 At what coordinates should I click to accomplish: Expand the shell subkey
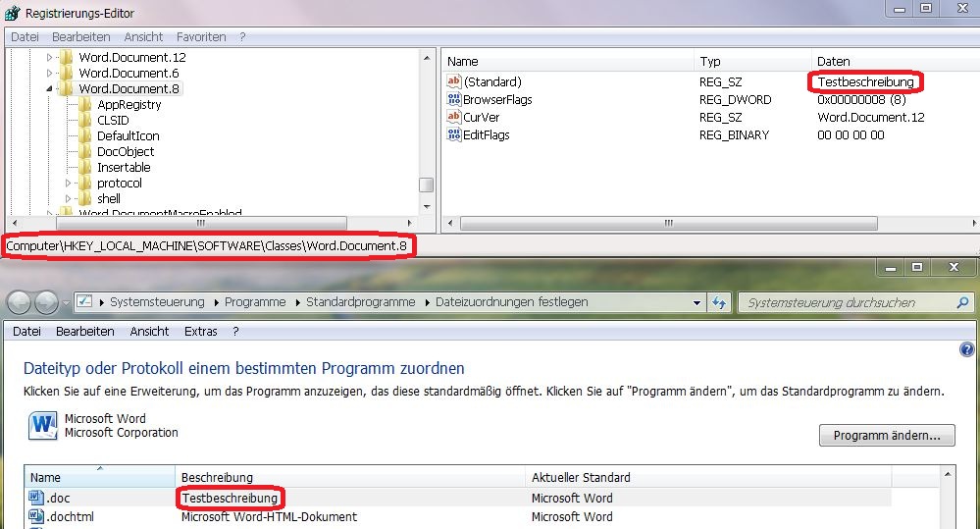pyautogui.click(x=68, y=198)
